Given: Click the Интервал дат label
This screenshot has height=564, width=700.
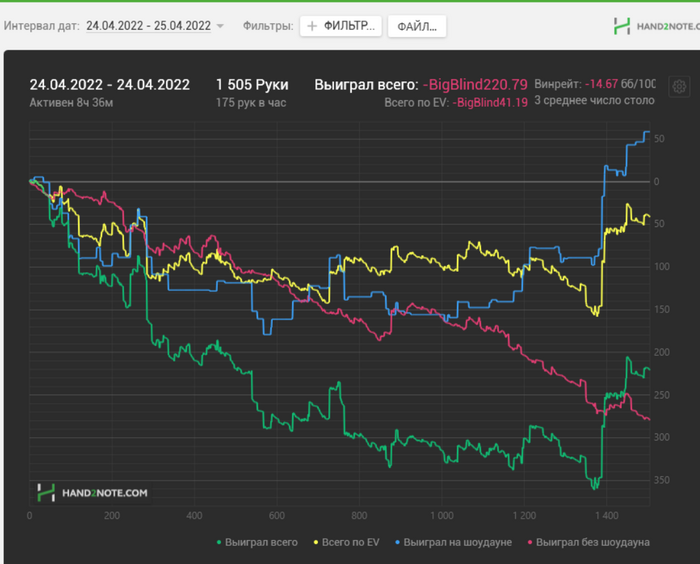Looking at the screenshot, I should pos(42,26).
